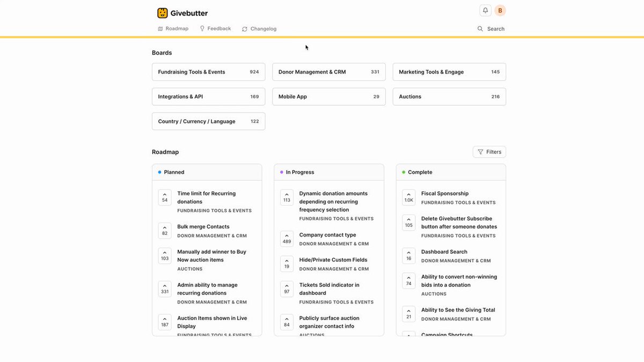The width and height of the screenshot is (644, 362).
Task: Open the Filters dropdown
Action: point(489,152)
